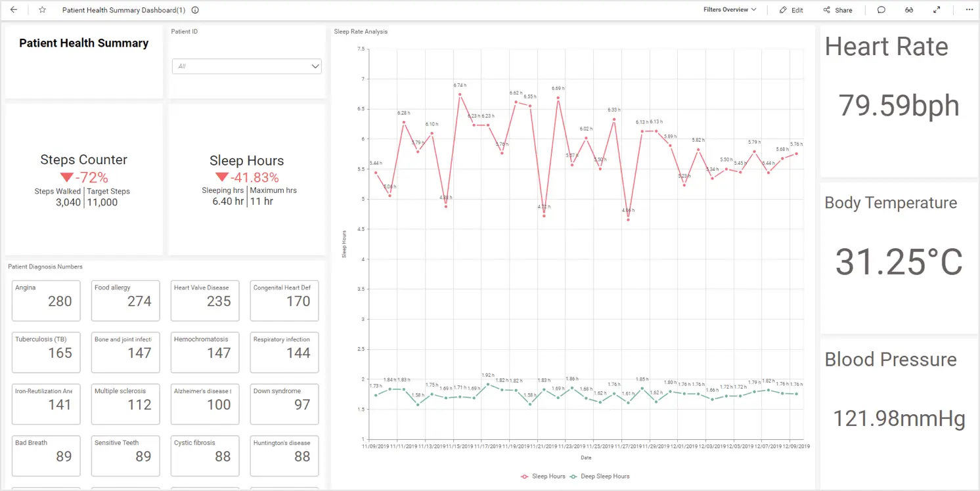Mark dashboard as favorite with star icon
980x491 pixels.
(42, 10)
